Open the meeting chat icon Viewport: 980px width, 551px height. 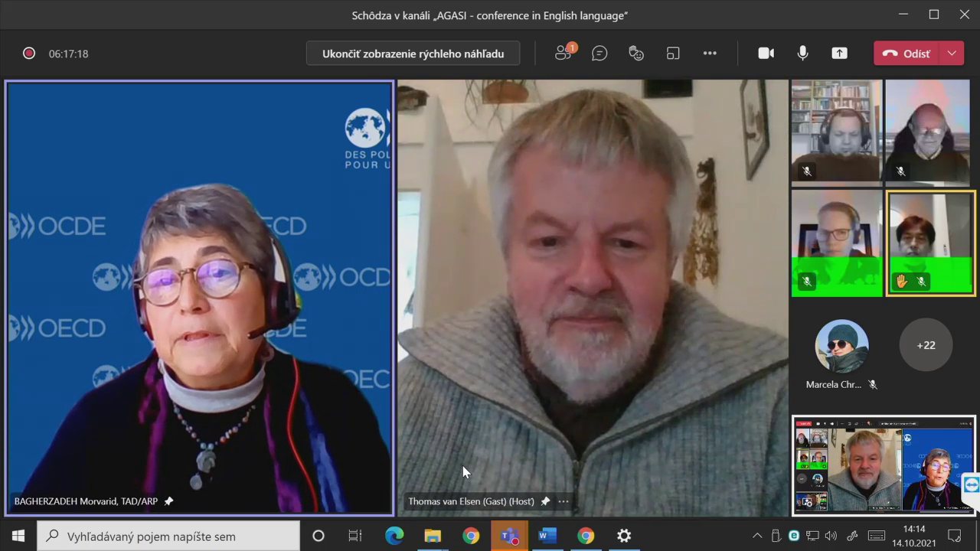[599, 53]
